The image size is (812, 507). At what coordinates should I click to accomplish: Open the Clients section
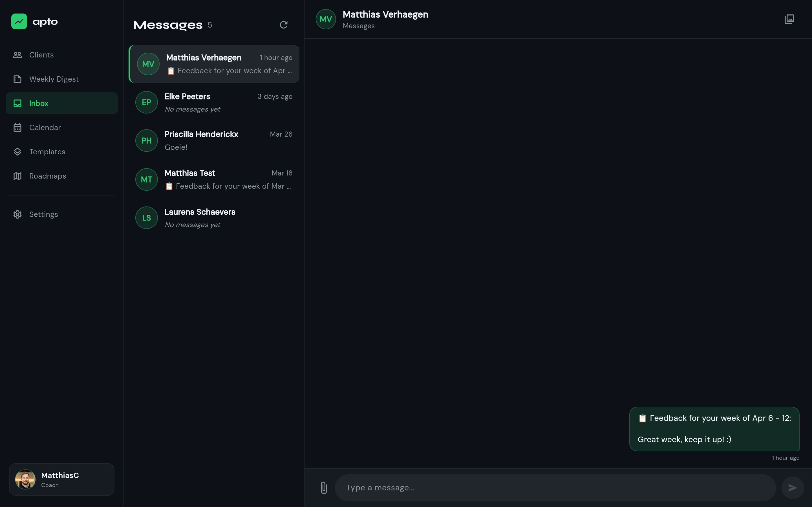pos(41,55)
